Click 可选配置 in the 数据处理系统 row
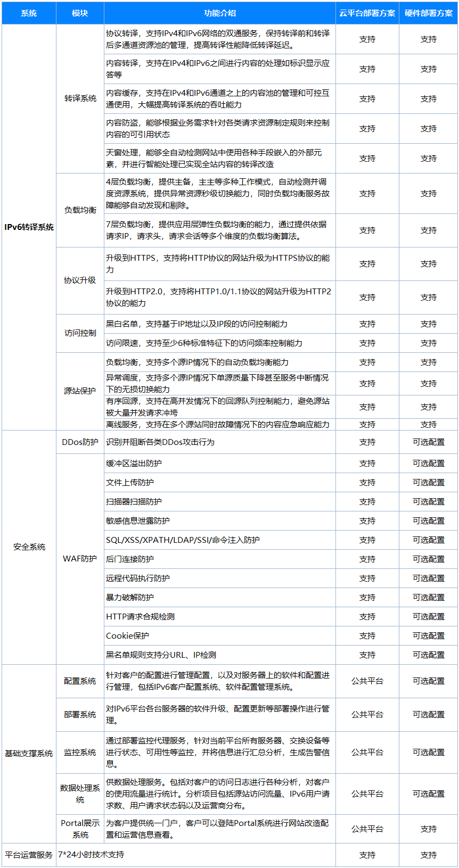The image size is (459, 868). pos(429,794)
